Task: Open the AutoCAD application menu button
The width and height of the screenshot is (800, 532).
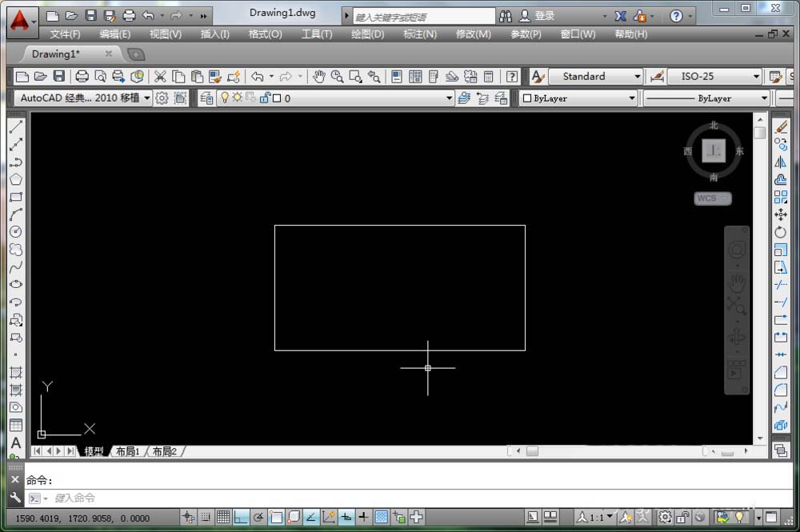Action: coord(21,22)
